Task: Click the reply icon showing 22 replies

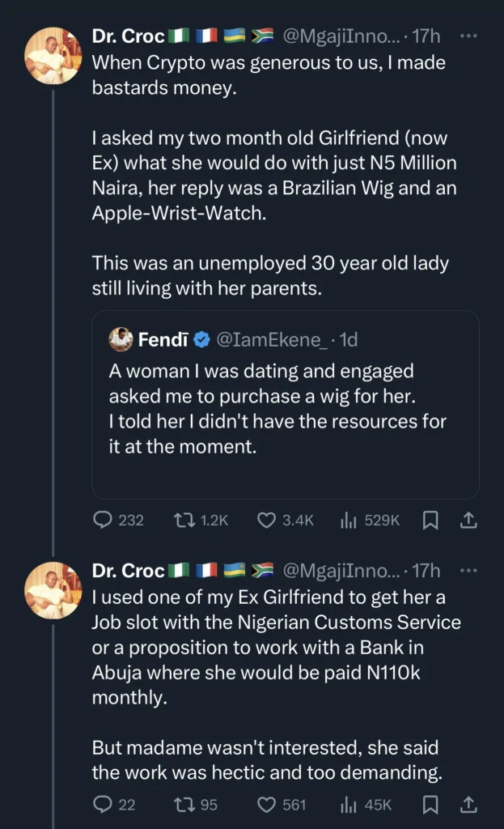Action: point(104,805)
